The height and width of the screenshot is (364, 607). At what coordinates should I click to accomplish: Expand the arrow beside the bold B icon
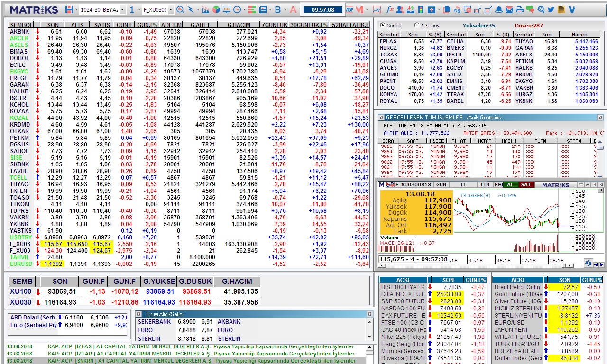pos(285,9)
